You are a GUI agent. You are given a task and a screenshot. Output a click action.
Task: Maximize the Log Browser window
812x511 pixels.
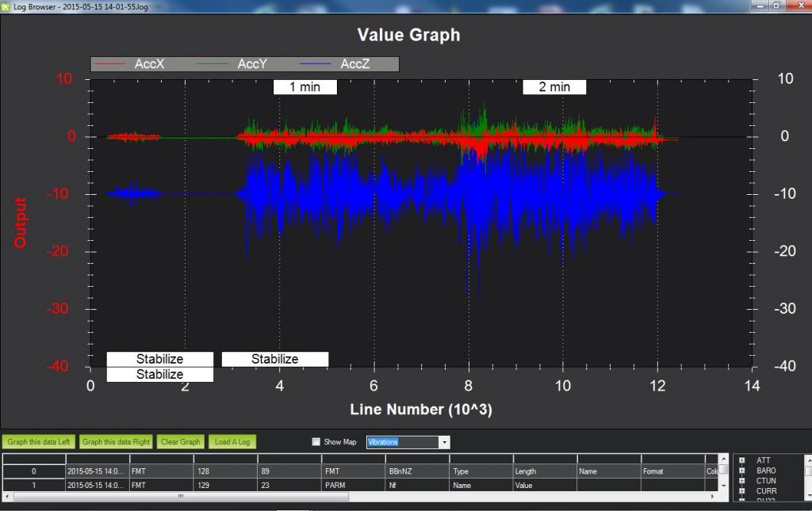pos(776,5)
